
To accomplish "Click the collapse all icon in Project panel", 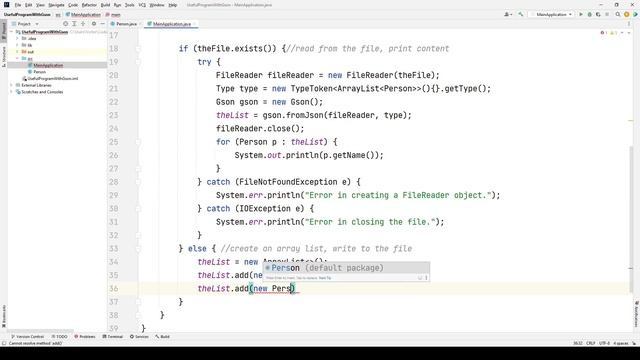I will click(83, 24).
